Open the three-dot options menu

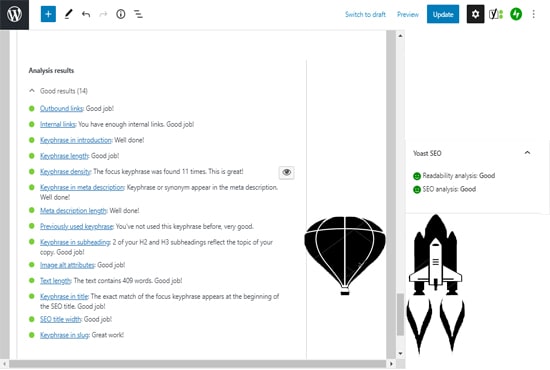coord(534,14)
